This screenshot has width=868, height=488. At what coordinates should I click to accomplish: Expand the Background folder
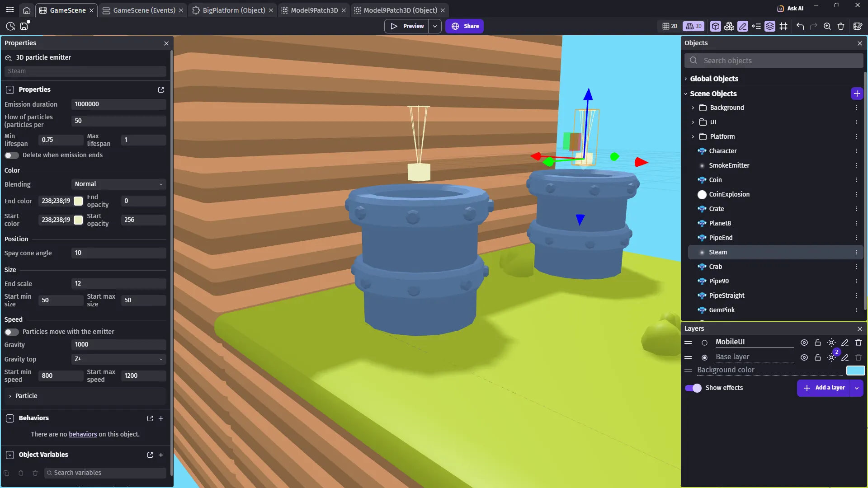tap(693, 108)
